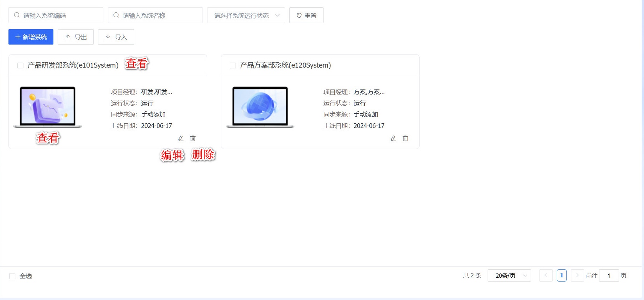
Task: Click search icon in system name field
Action: 116,15
